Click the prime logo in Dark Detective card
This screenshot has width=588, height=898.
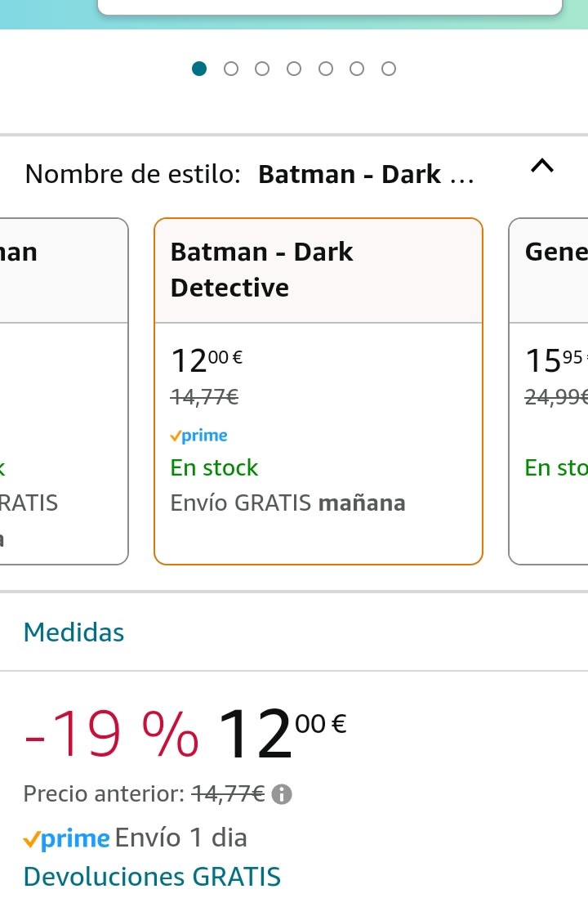(x=198, y=436)
